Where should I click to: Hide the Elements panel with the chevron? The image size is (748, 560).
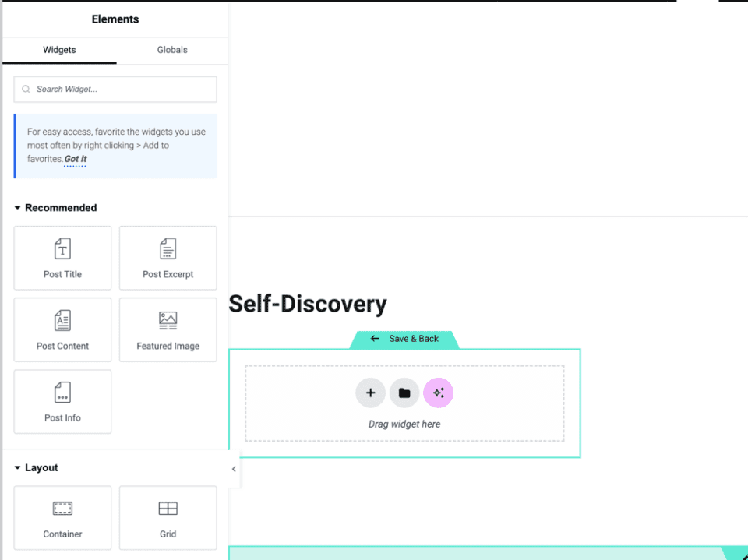coord(234,469)
